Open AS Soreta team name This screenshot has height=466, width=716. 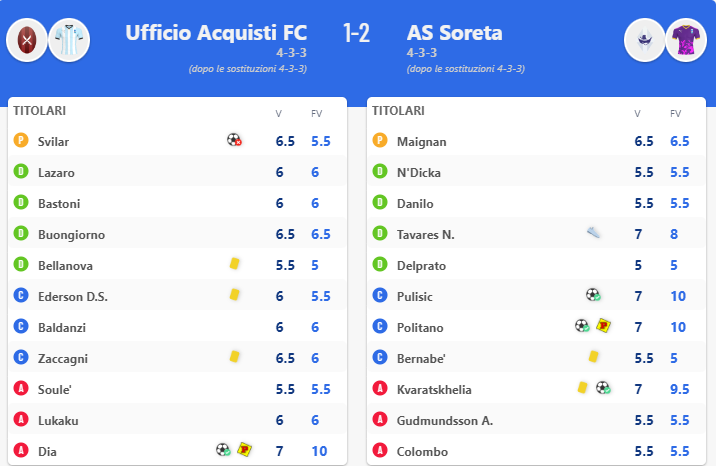click(455, 33)
